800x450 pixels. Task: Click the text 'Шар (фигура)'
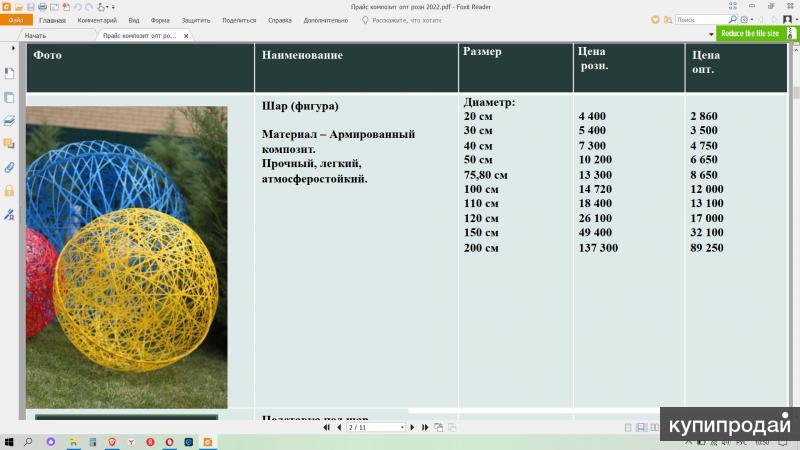click(x=300, y=106)
